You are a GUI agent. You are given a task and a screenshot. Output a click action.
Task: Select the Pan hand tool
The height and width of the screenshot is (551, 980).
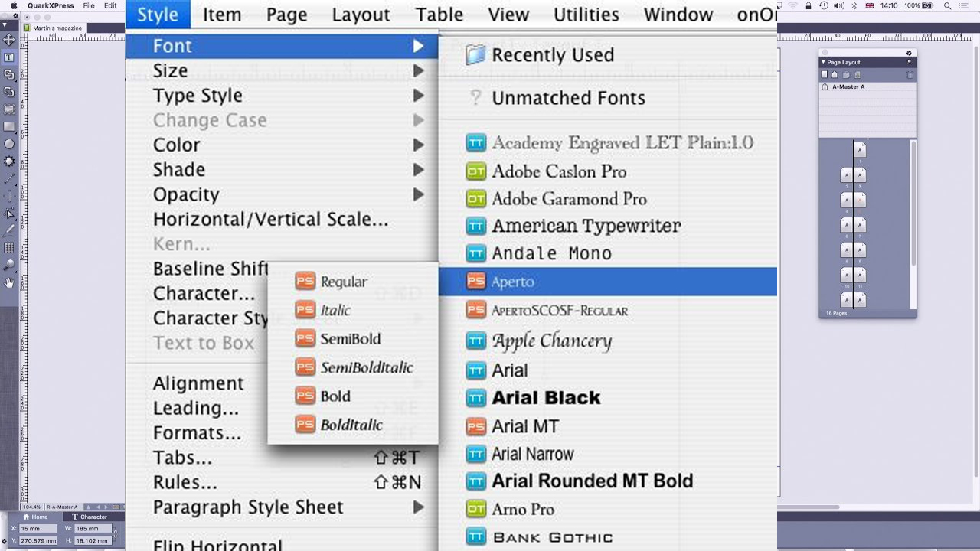click(x=9, y=282)
